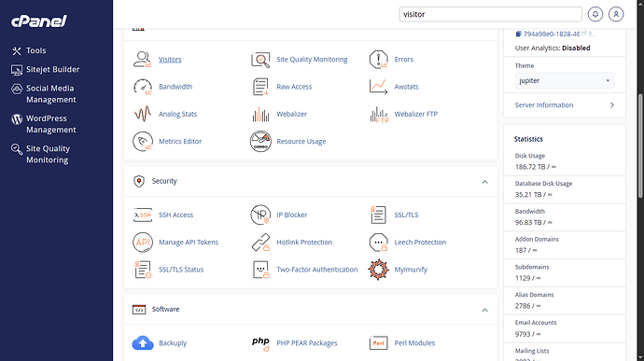Screen dimensions: 644x361
Task: Open the Webalizer FTP link
Action: coord(416,114)
